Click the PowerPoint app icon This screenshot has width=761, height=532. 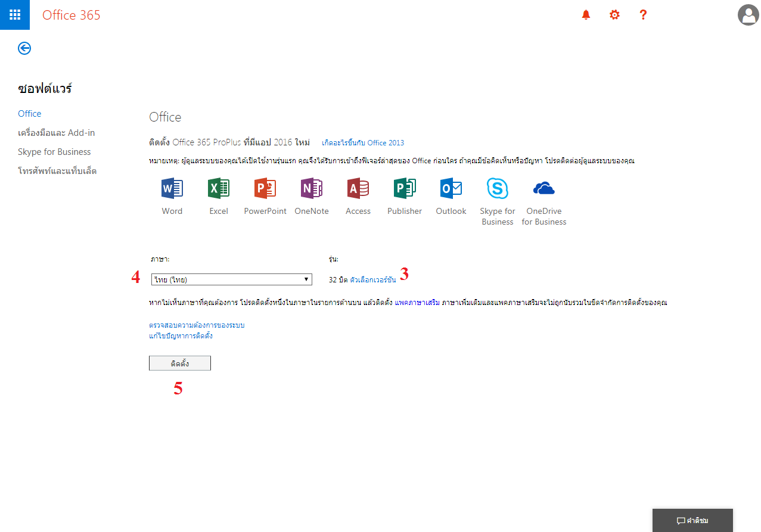coord(265,189)
